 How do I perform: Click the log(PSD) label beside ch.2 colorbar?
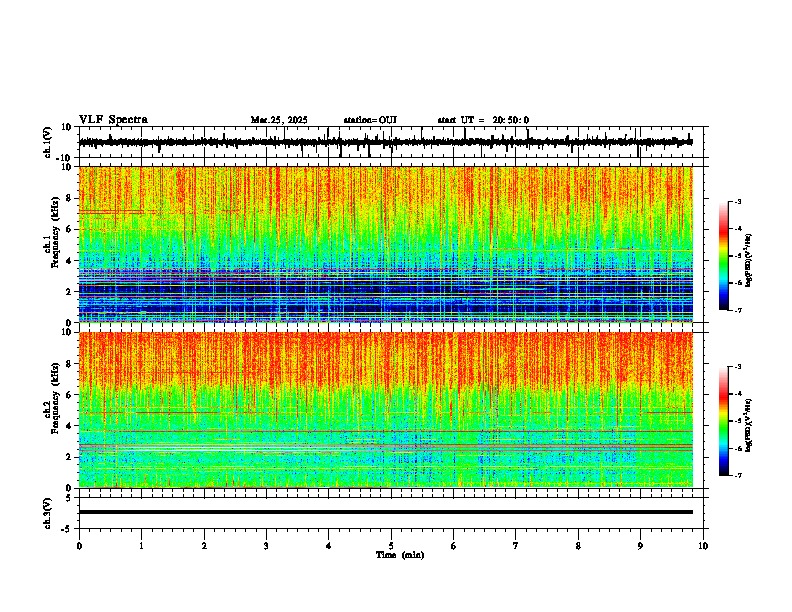[748, 425]
